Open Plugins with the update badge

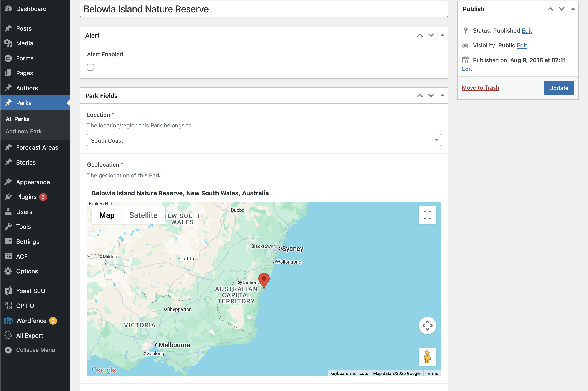pos(26,197)
